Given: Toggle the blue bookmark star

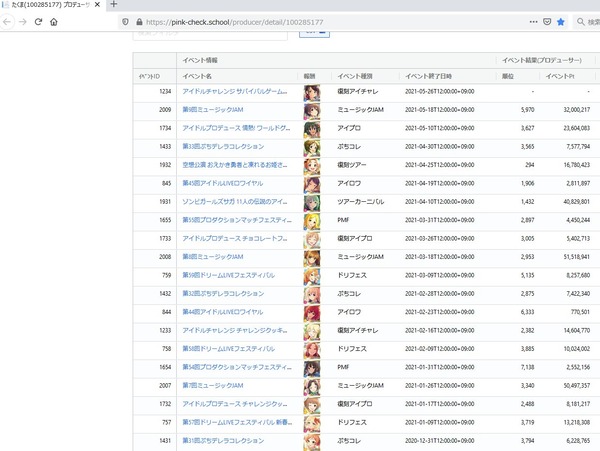Looking at the screenshot, I should pyautogui.click(x=561, y=22).
